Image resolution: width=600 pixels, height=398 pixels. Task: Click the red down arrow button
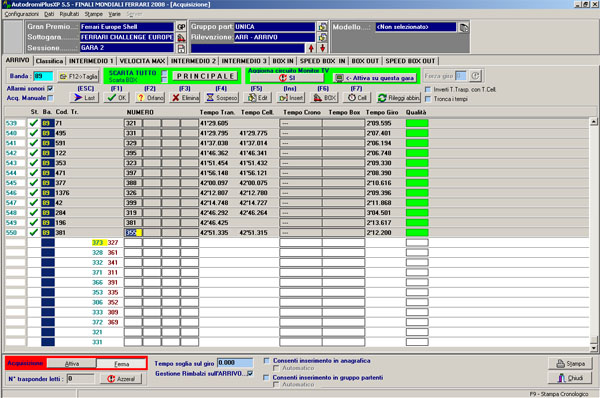pyautogui.click(x=323, y=48)
